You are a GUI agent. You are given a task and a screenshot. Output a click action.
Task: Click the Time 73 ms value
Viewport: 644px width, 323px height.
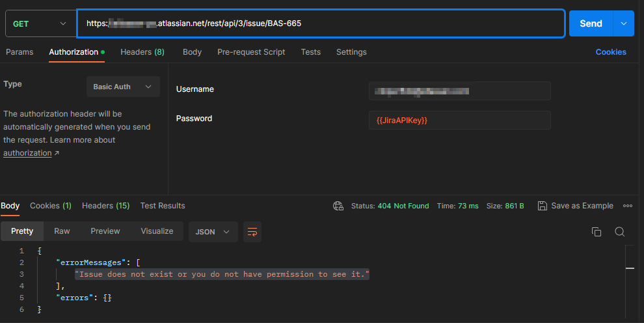(x=468, y=206)
